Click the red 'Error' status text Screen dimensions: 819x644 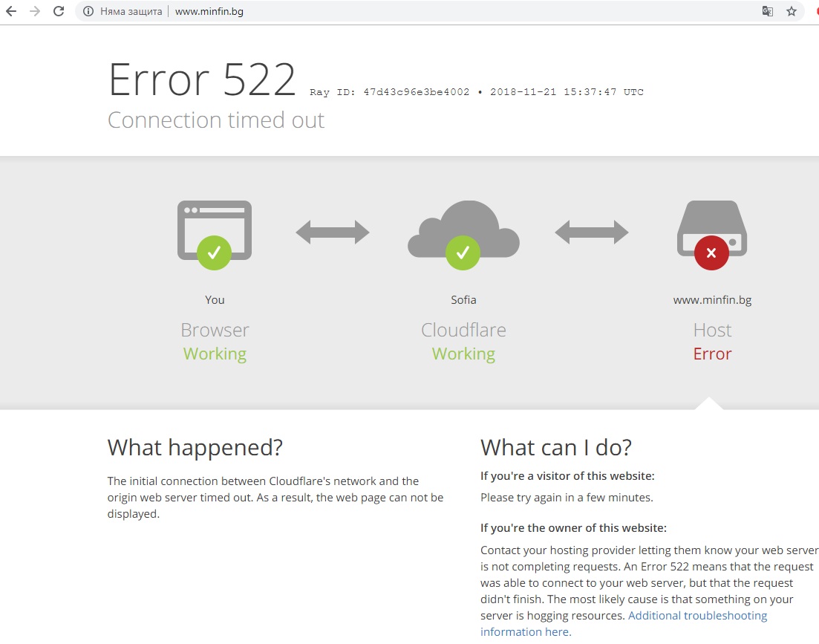pyautogui.click(x=712, y=354)
